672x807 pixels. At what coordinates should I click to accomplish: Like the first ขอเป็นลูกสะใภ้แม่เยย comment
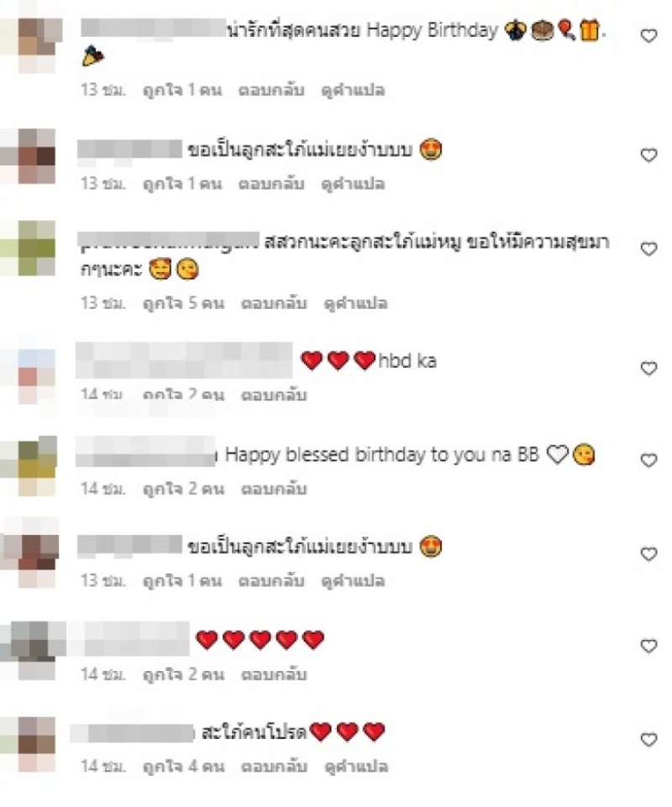click(x=648, y=155)
